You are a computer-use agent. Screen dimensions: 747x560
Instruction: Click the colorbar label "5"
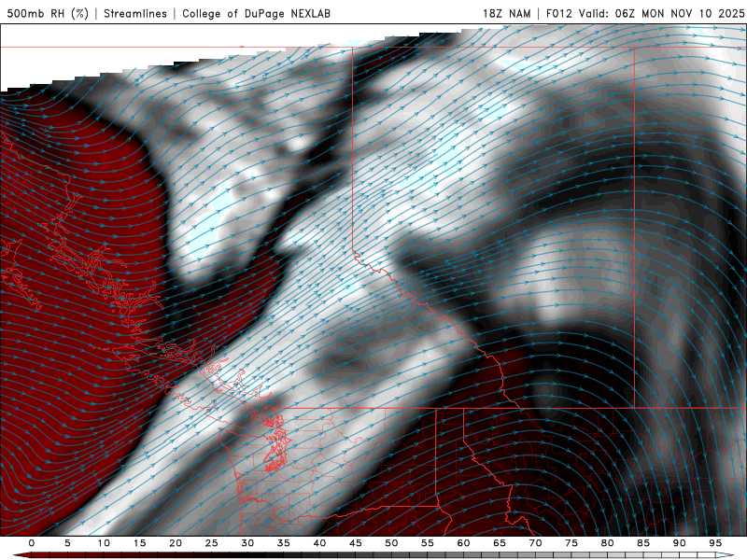pyautogui.click(x=67, y=543)
